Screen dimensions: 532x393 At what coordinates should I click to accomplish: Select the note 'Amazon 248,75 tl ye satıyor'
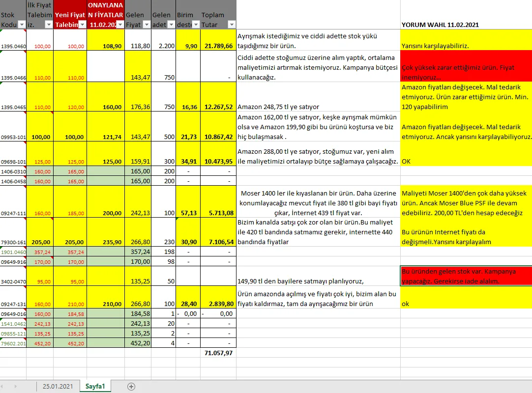[318, 97]
